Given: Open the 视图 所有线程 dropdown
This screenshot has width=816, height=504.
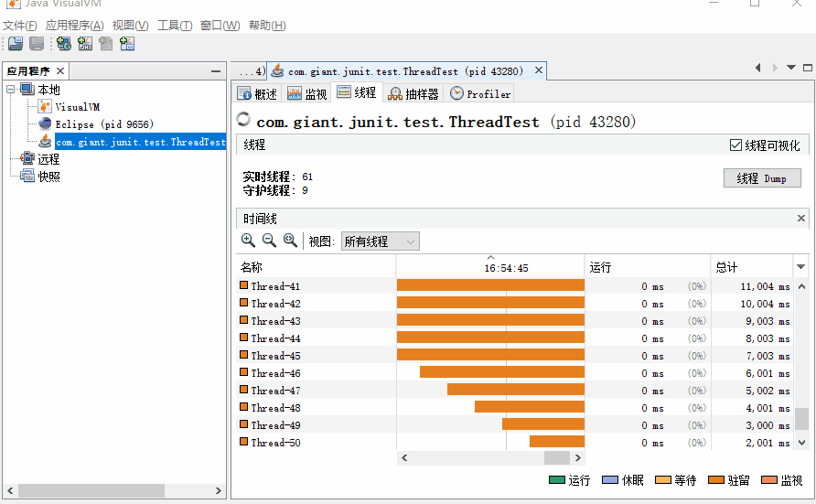Looking at the screenshot, I should pos(380,241).
